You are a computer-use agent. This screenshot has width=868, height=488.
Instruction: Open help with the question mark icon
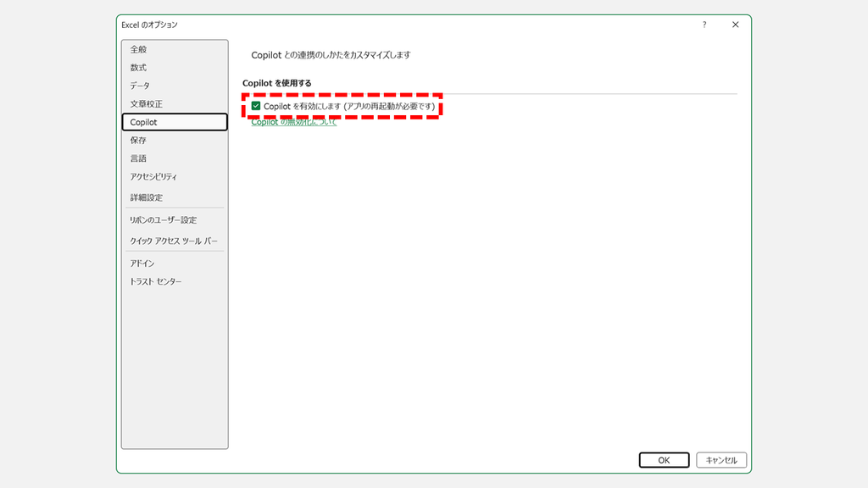tap(704, 25)
